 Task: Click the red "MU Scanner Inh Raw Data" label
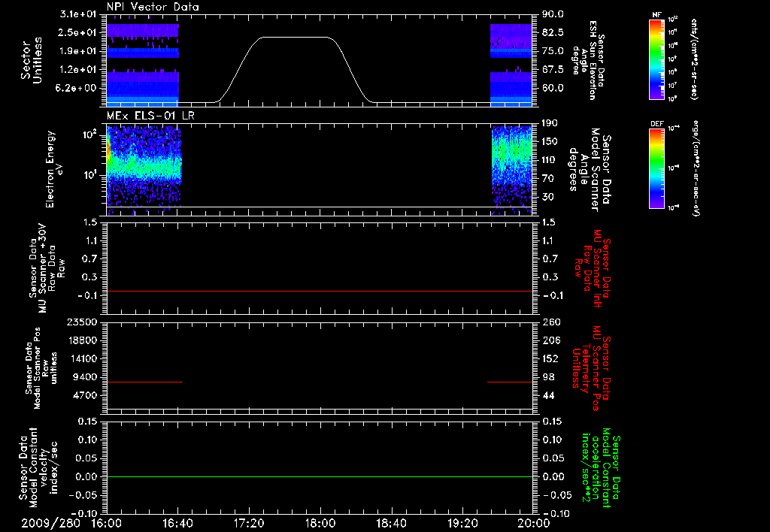593,268
